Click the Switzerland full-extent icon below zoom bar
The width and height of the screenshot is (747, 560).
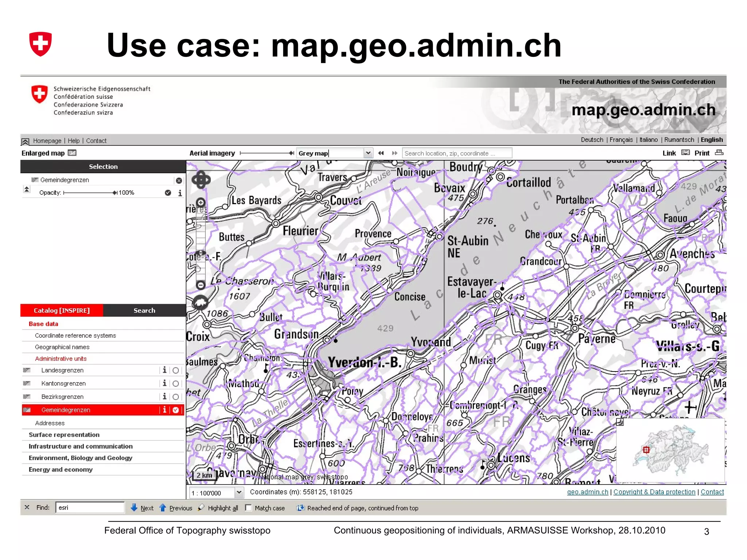point(200,302)
